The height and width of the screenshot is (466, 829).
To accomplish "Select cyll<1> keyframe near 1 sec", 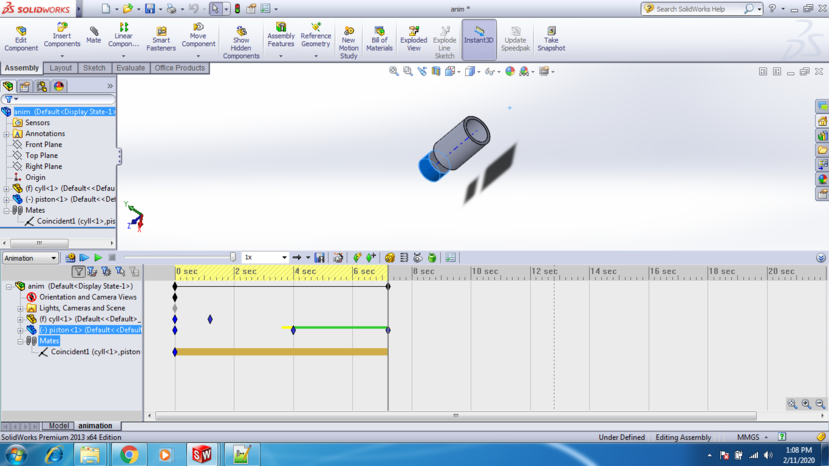I will [210, 319].
